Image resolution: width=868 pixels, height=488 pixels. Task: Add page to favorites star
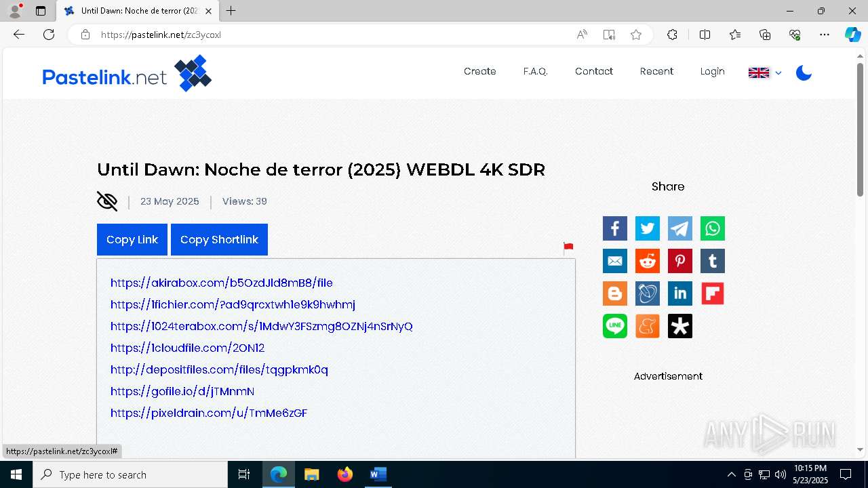tap(636, 35)
